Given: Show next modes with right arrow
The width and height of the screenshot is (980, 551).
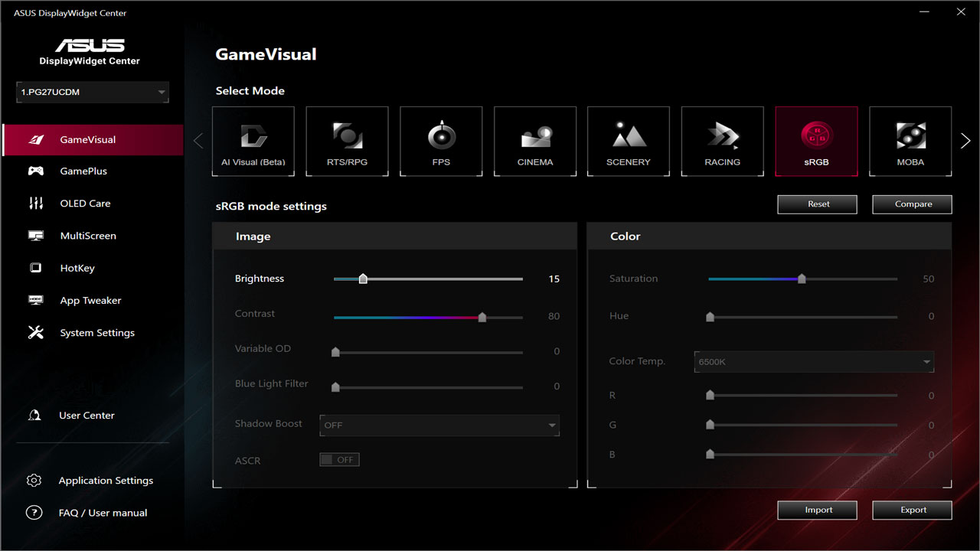Looking at the screenshot, I should 965,141.
